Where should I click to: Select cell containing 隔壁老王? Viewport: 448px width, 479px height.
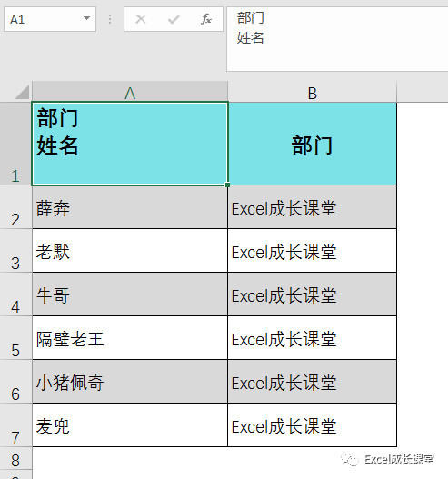(130, 338)
